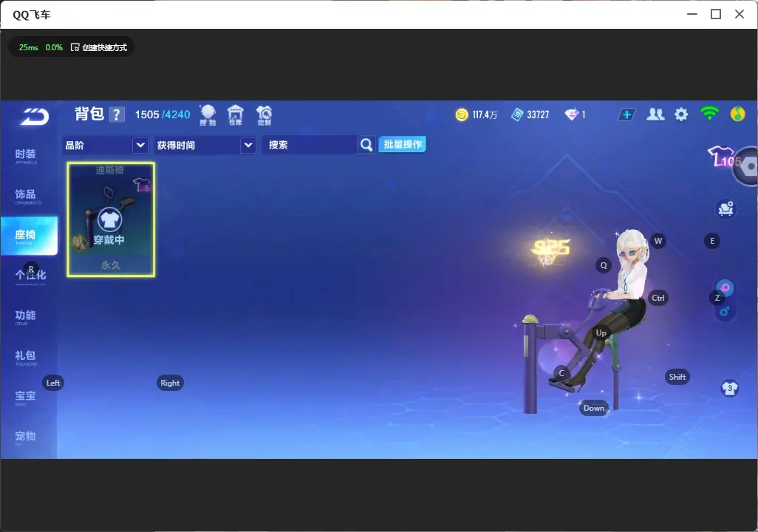The height and width of the screenshot is (532, 758).
Task: Click the 穿戴中 shirt icon on the card
Action: pos(110,220)
